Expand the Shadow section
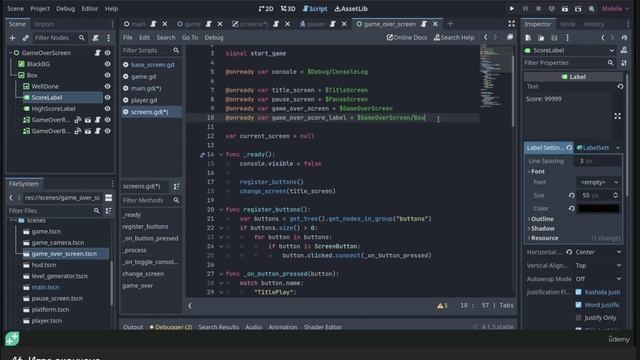 coord(542,229)
